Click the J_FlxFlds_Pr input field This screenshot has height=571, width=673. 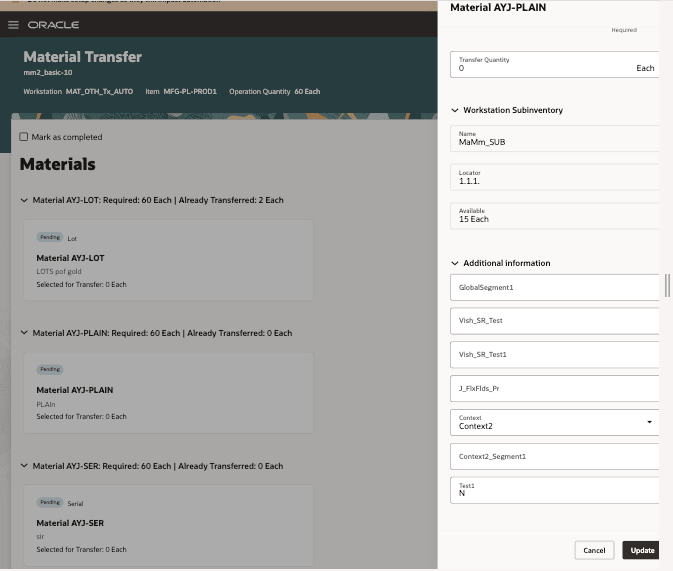tap(555, 389)
